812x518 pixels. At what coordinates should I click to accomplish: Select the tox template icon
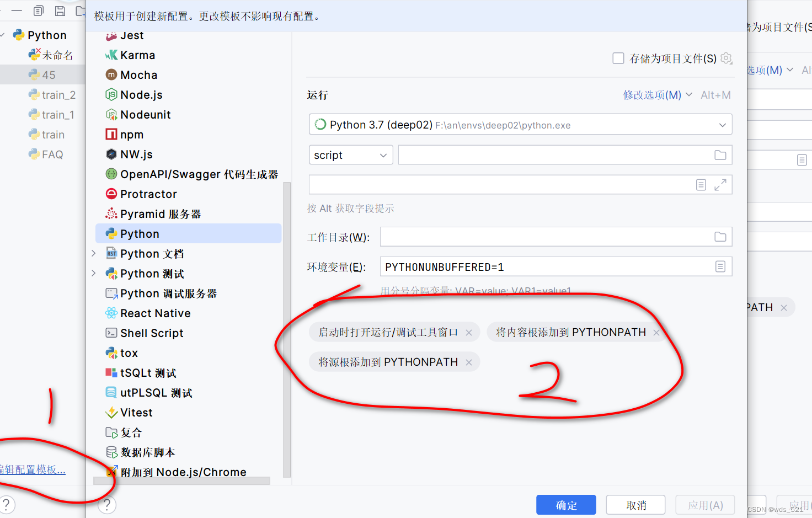click(x=111, y=353)
